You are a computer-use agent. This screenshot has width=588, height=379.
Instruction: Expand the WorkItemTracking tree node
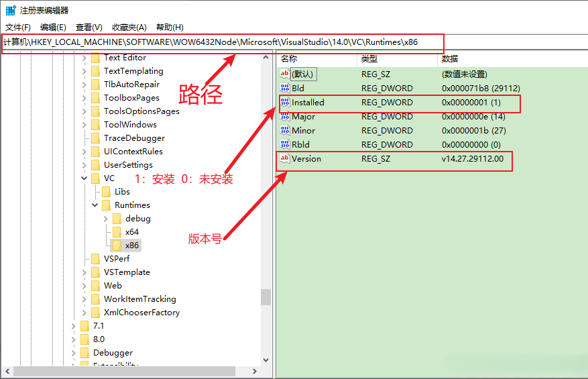coord(84,299)
